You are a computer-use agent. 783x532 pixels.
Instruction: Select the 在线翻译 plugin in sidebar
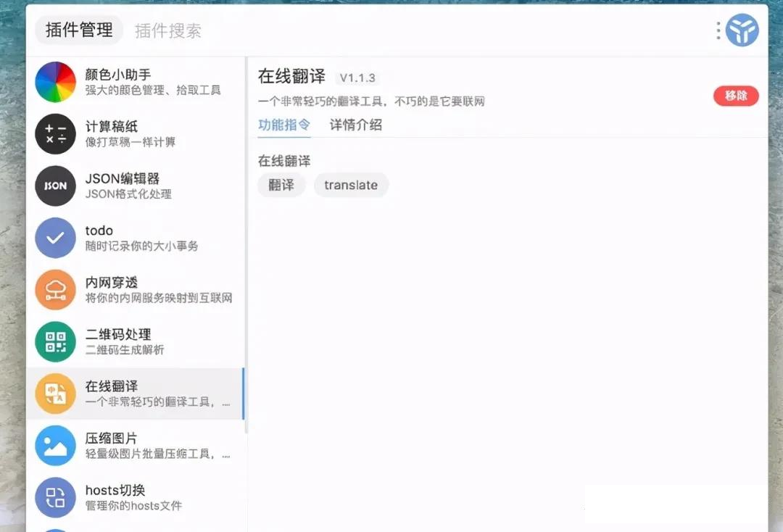(x=135, y=394)
